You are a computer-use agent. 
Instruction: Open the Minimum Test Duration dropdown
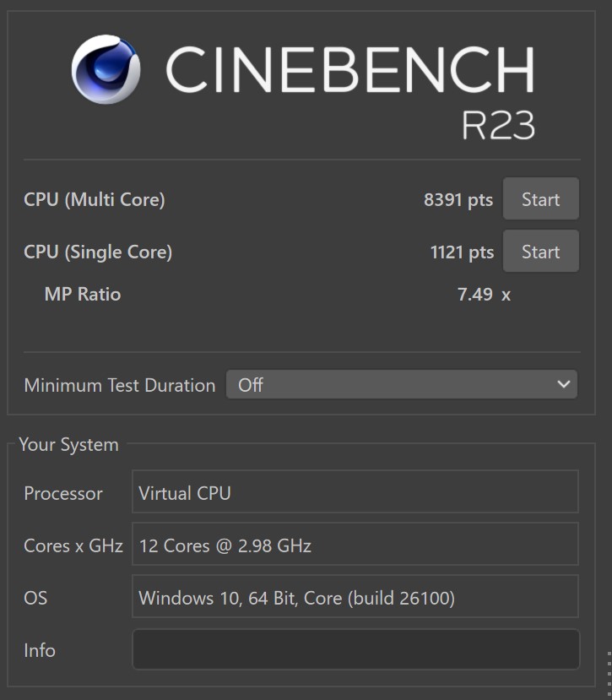(x=402, y=384)
